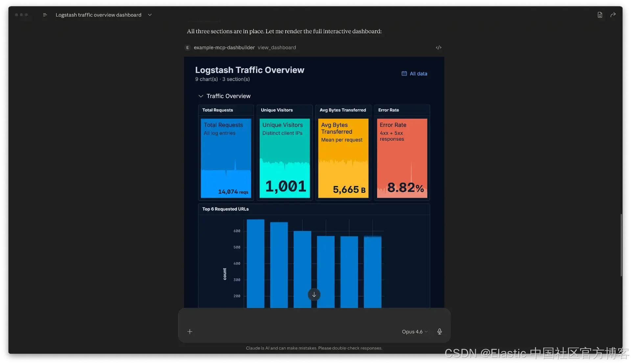Image resolution: width=631 pixels, height=364 pixels.
Task: Click the view code brackets icon
Action: (x=438, y=48)
